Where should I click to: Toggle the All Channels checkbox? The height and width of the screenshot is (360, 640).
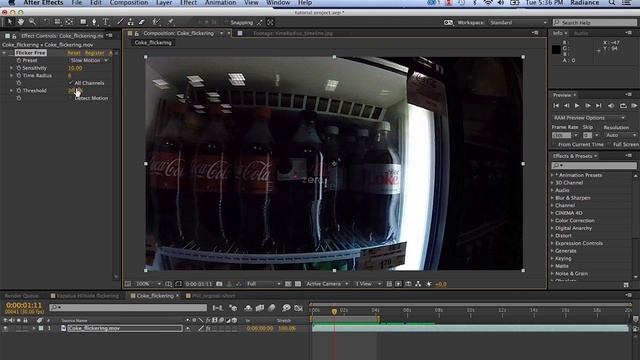tap(71, 83)
